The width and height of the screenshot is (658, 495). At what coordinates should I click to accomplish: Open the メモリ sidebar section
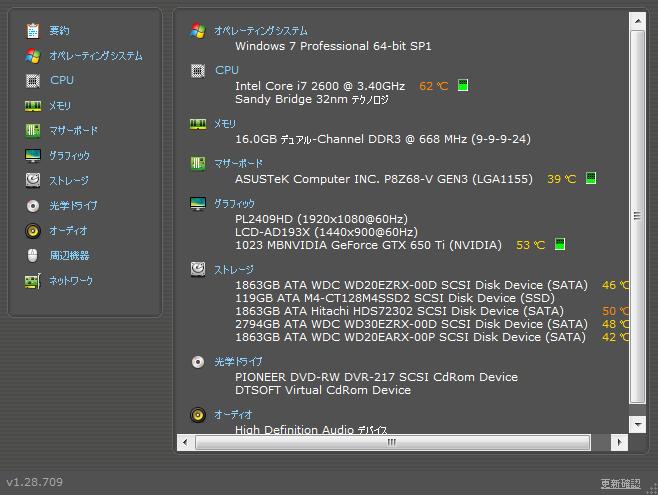pos(60,106)
